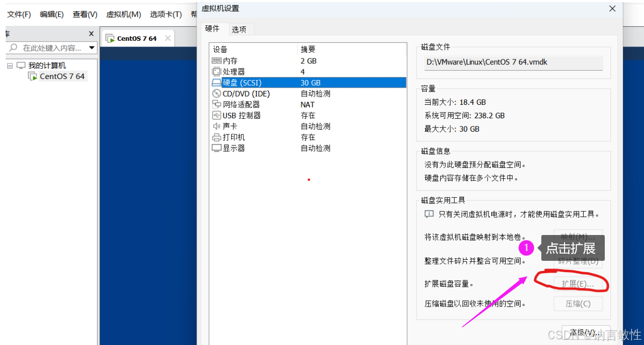644x345 pixels.
Task: Select the 处理器 processor icon
Action: [x=217, y=72]
